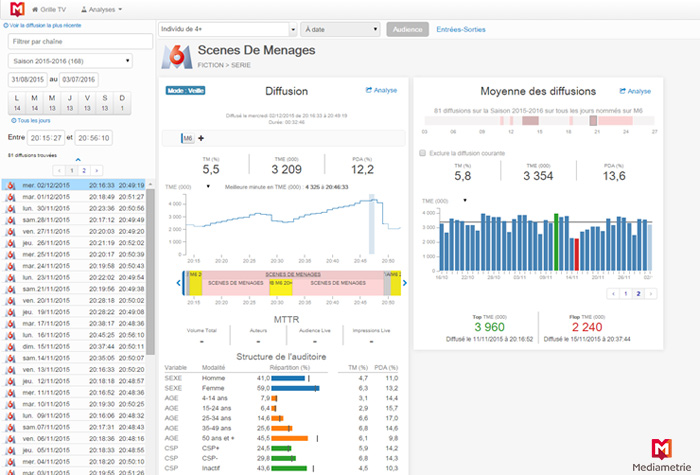Toggle the Wednesday (M 13) day button
700x475 pixels.
(x=52, y=103)
